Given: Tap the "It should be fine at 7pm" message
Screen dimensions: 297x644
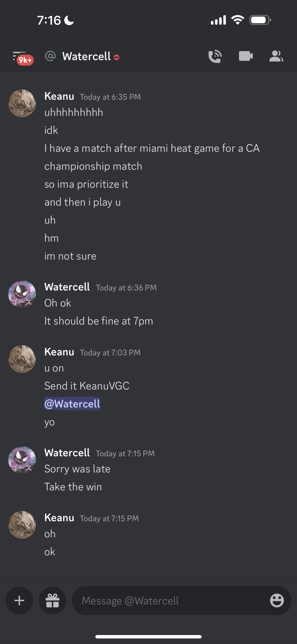Looking at the screenshot, I should [x=99, y=321].
